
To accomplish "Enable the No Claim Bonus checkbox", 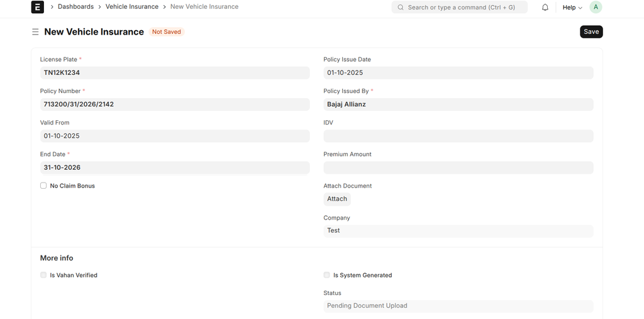I will pos(43,186).
